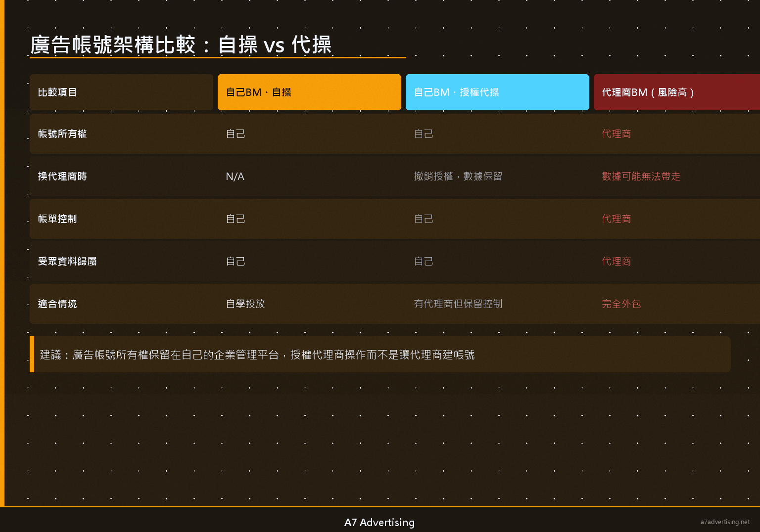The width and height of the screenshot is (760, 532).
Task: Click the red 代理商BM（風險高）column header
Action: (677, 92)
